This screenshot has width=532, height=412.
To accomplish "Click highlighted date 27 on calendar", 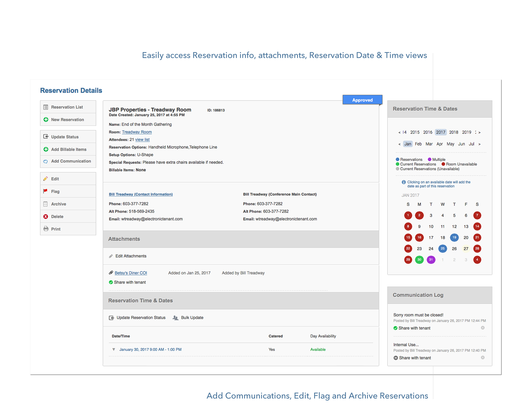I will coord(466,249).
